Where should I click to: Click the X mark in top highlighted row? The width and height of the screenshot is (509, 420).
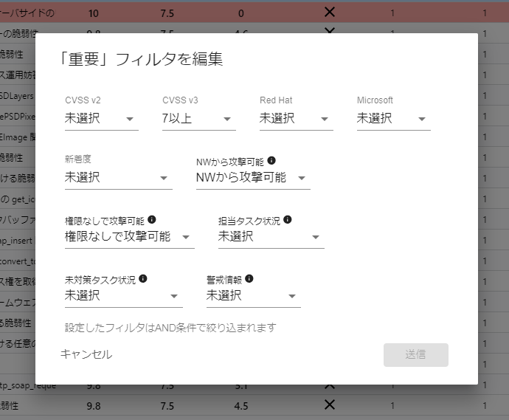click(330, 13)
